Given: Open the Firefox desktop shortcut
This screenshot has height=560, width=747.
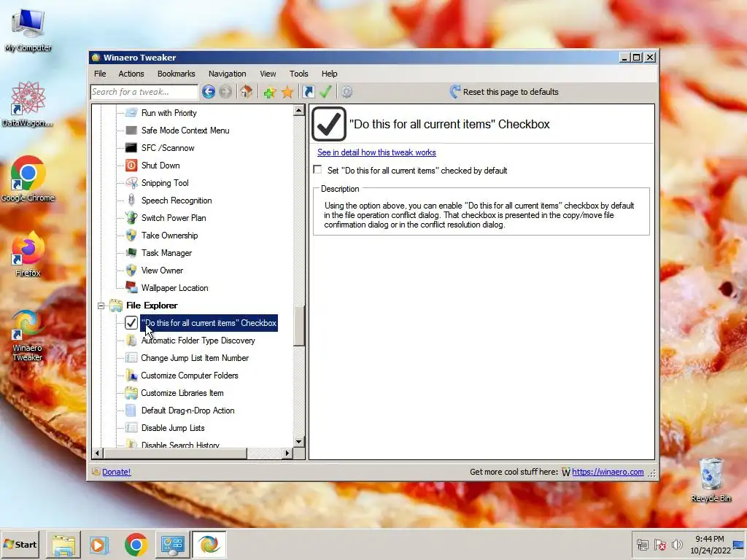Looking at the screenshot, I should (28, 254).
